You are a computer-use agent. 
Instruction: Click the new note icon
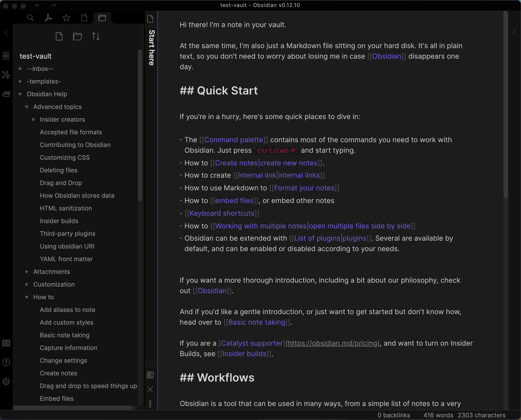(59, 37)
